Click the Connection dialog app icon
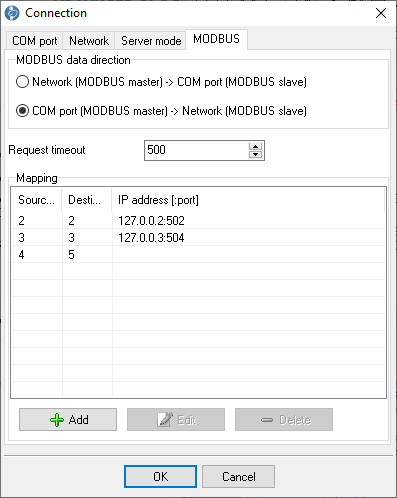The width and height of the screenshot is (397, 498). point(12,13)
